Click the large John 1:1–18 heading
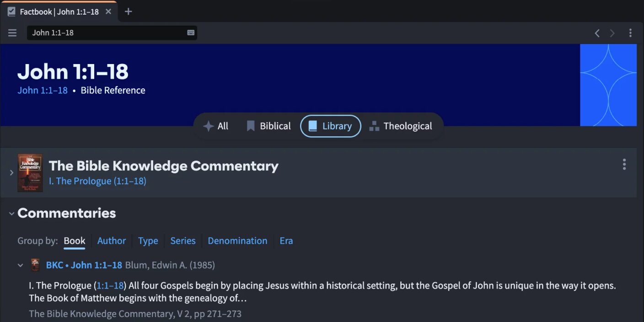The image size is (644, 322). [x=73, y=71]
